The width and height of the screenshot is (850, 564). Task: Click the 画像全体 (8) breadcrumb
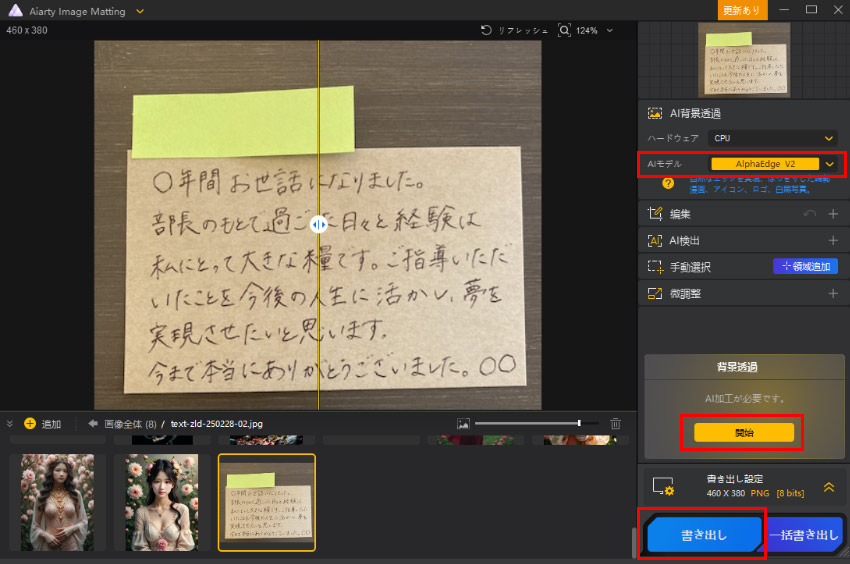(x=130, y=424)
